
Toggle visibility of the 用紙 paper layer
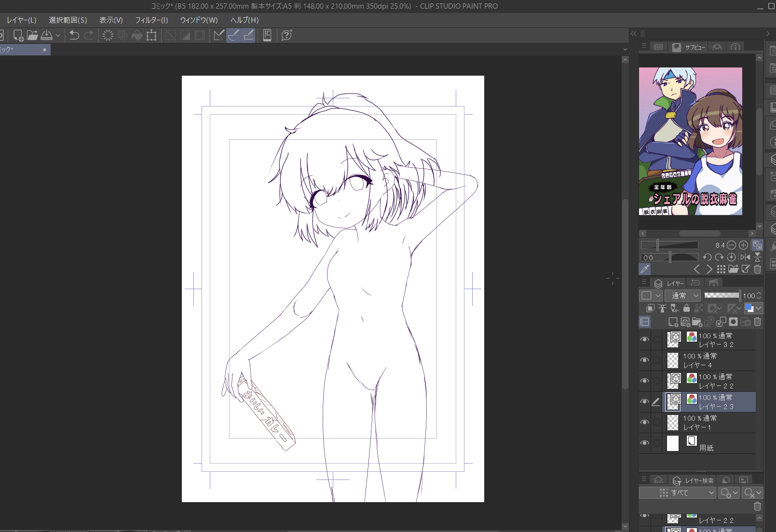[644, 443]
